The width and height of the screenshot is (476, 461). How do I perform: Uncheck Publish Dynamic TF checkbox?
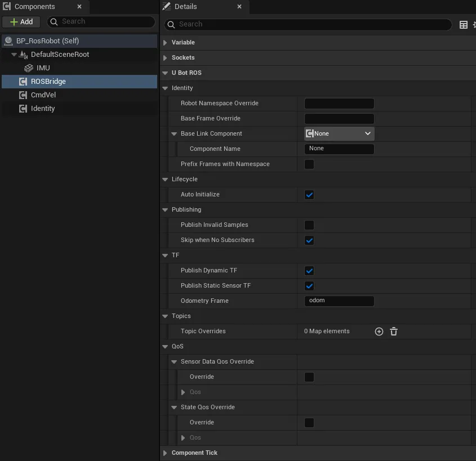click(309, 271)
